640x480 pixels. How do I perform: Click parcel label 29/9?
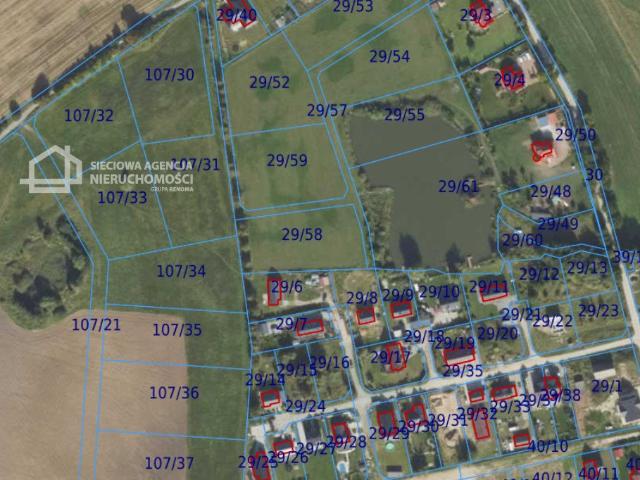pyautogui.click(x=398, y=295)
